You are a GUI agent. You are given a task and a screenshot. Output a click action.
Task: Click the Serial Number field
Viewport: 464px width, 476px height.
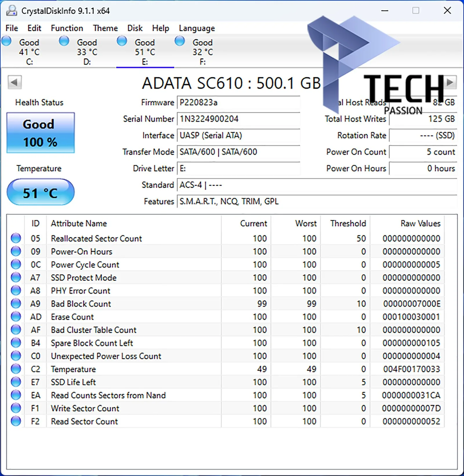coord(238,119)
